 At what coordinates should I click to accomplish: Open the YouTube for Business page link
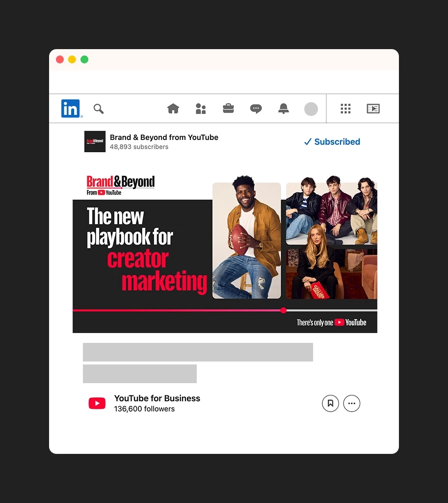click(x=157, y=398)
